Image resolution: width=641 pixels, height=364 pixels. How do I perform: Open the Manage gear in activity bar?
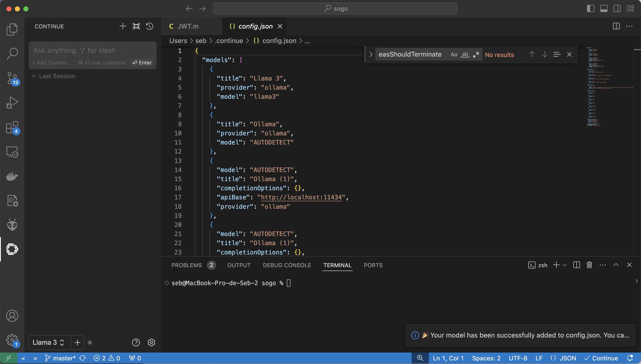pyautogui.click(x=12, y=340)
